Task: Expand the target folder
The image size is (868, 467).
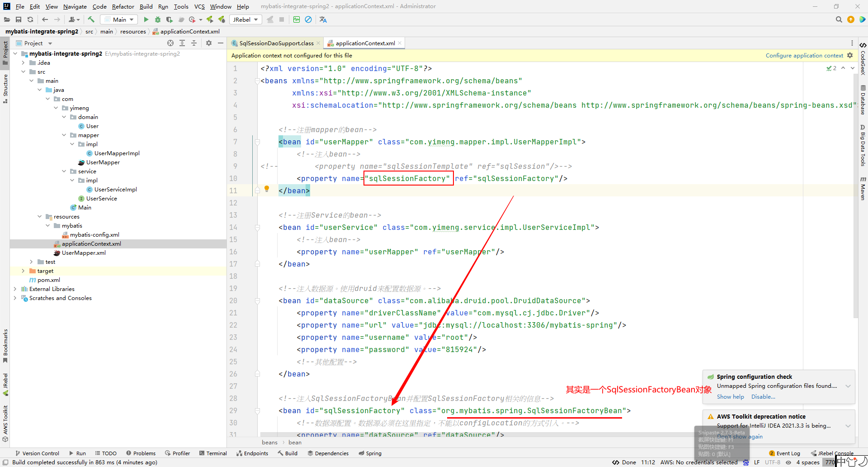Action: pos(23,271)
